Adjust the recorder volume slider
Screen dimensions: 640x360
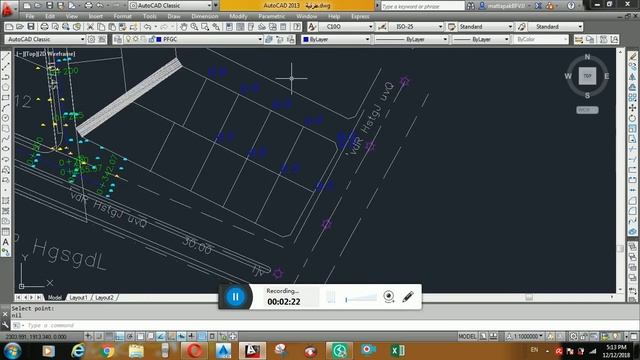pyautogui.click(x=361, y=298)
